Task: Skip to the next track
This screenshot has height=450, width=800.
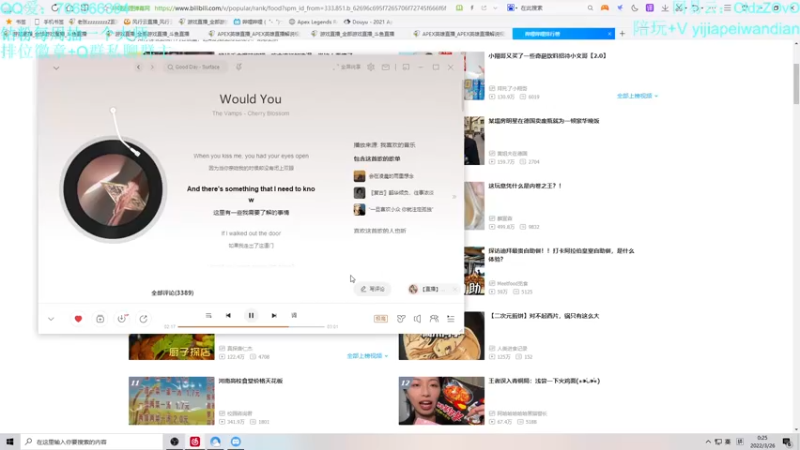Action: pyautogui.click(x=274, y=315)
